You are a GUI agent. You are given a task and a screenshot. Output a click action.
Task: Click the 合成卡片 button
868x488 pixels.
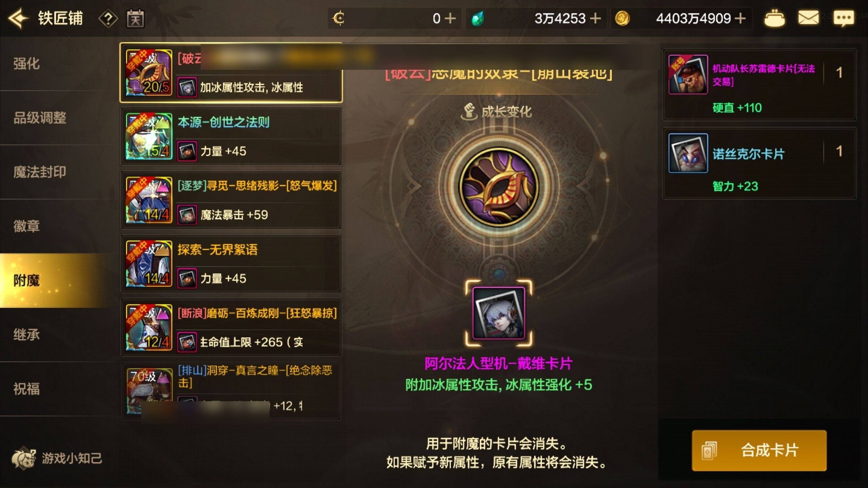pos(759,450)
